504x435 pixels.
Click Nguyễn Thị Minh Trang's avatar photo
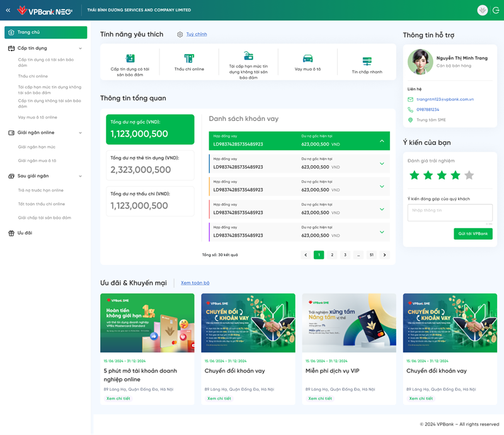coord(420,62)
